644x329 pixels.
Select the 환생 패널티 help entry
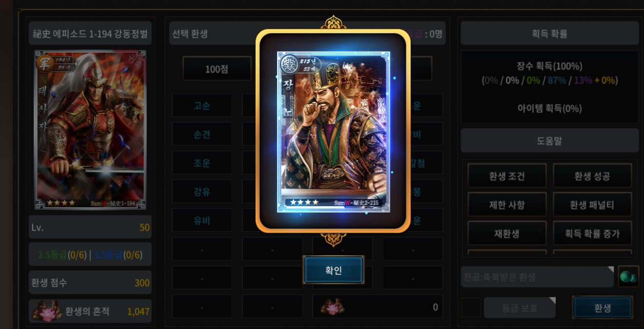[592, 205]
